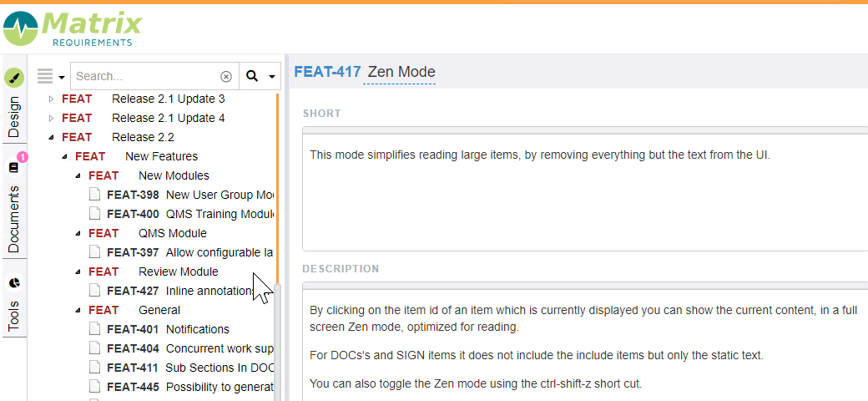Select FEAT-398 New User Group document icon

click(x=95, y=195)
